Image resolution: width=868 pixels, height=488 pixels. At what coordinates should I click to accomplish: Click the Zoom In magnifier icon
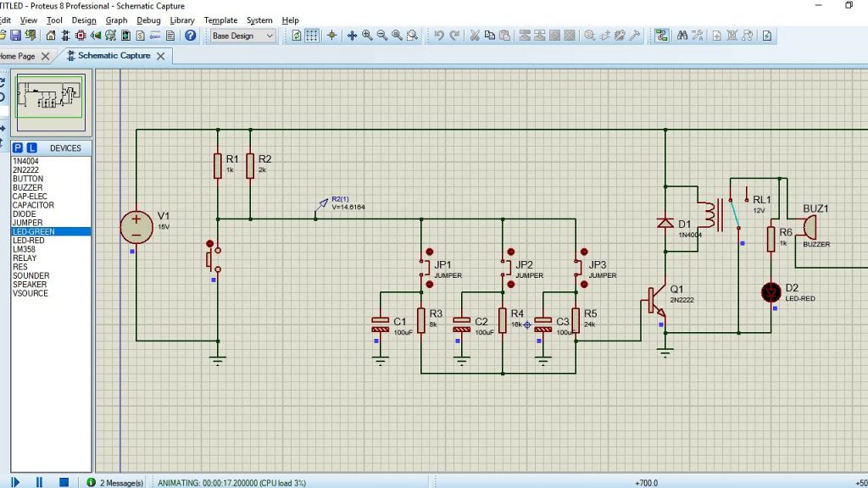367,36
